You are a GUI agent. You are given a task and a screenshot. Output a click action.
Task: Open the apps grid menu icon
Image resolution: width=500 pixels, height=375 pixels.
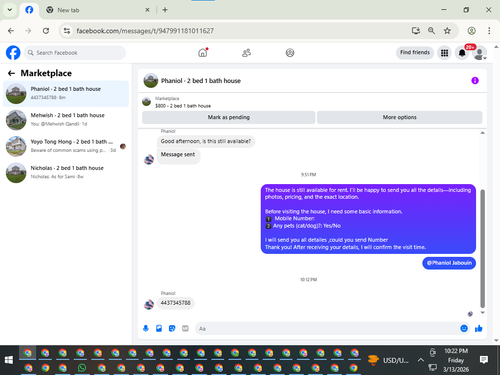444,53
